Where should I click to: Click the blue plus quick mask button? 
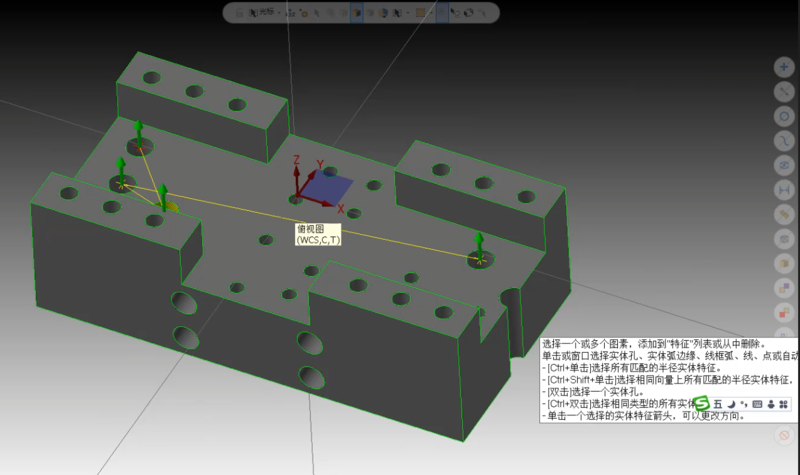click(x=784, y=67)
